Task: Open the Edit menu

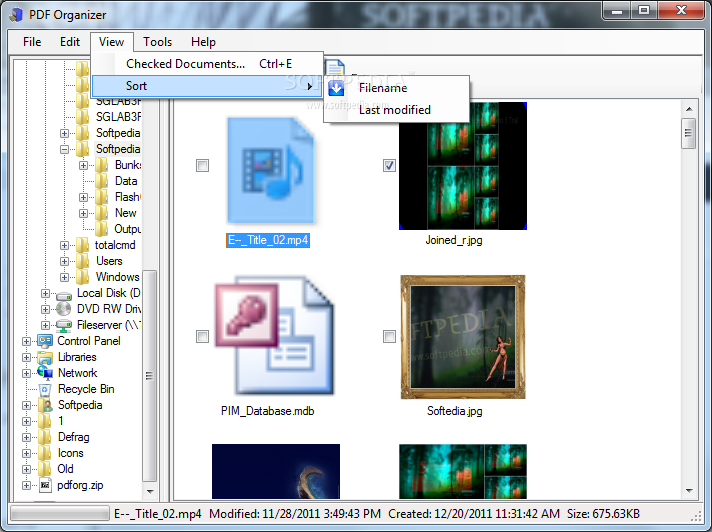Action: point(69,42)
